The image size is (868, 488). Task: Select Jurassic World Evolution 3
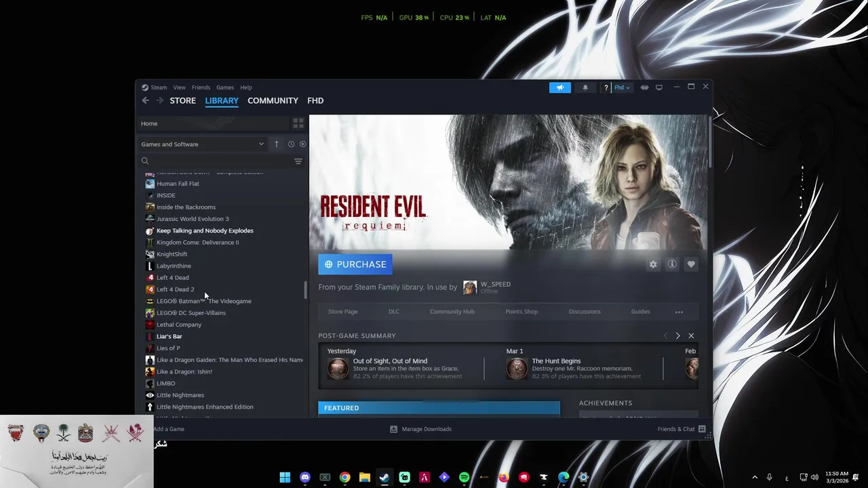[193, 219]
